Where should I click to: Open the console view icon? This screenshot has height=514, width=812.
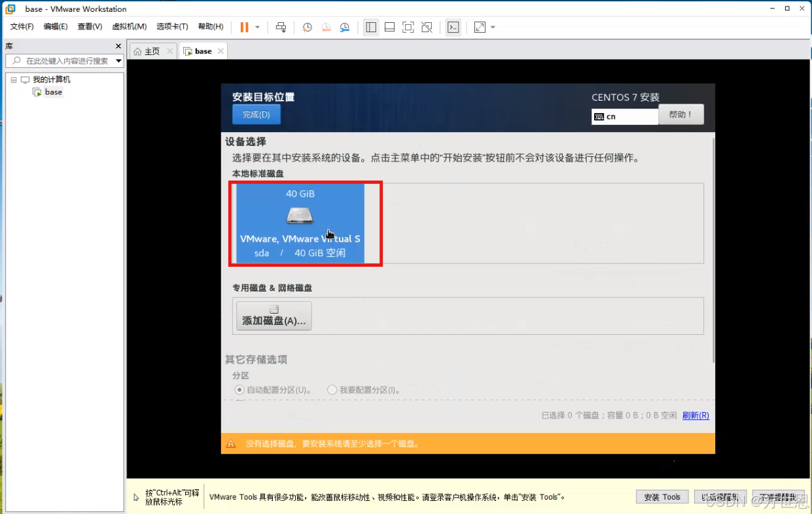[x=453, y=27]
